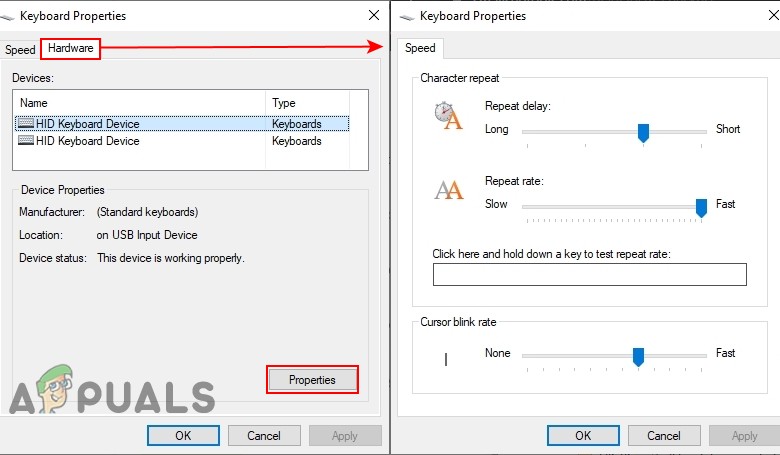Open Properties for selected keyboard device
This screenshot has height=455, width=780.
click(x=312, y=380)
